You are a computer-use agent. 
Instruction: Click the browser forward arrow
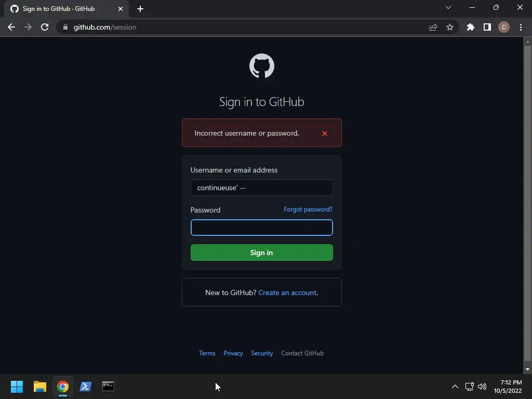click(28, 27)
